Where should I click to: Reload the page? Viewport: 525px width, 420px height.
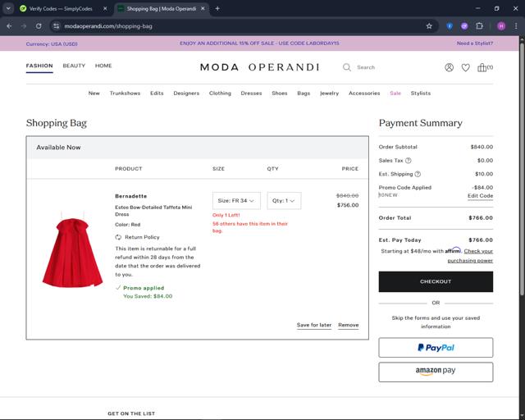pyautogui.click(x=39, y=26)
